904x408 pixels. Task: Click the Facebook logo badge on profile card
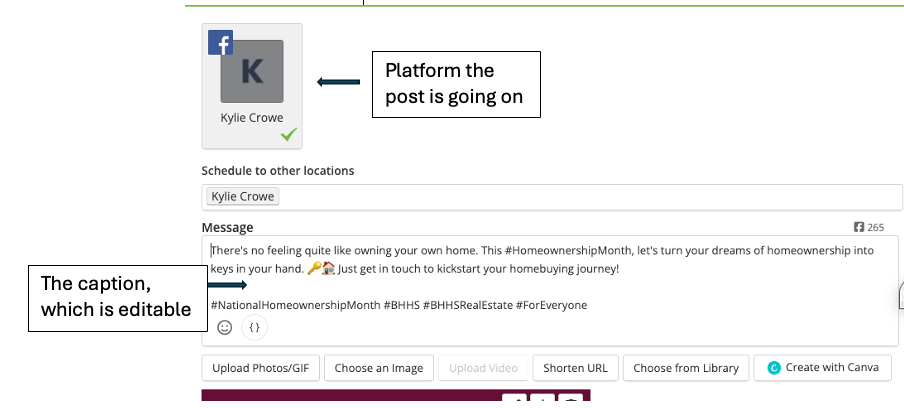pos(220,43)
